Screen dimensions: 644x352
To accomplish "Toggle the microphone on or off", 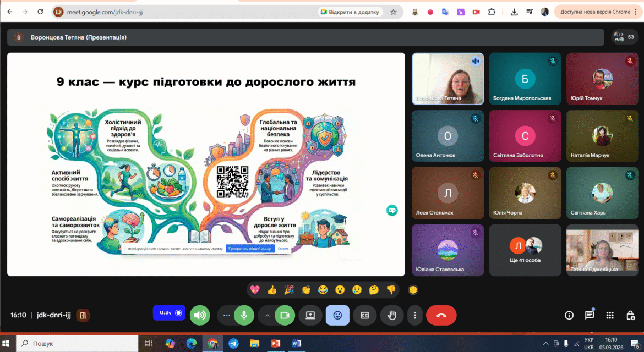I will coord(244,315).
